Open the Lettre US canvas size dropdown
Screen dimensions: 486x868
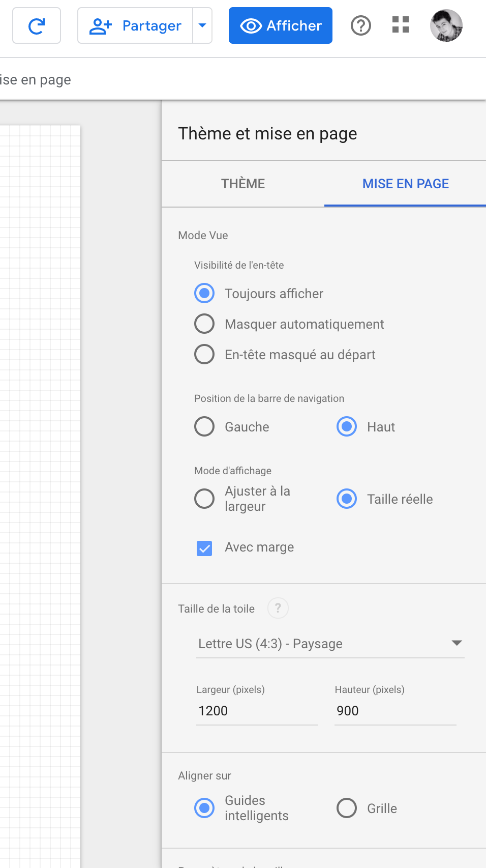pos(330,644)
